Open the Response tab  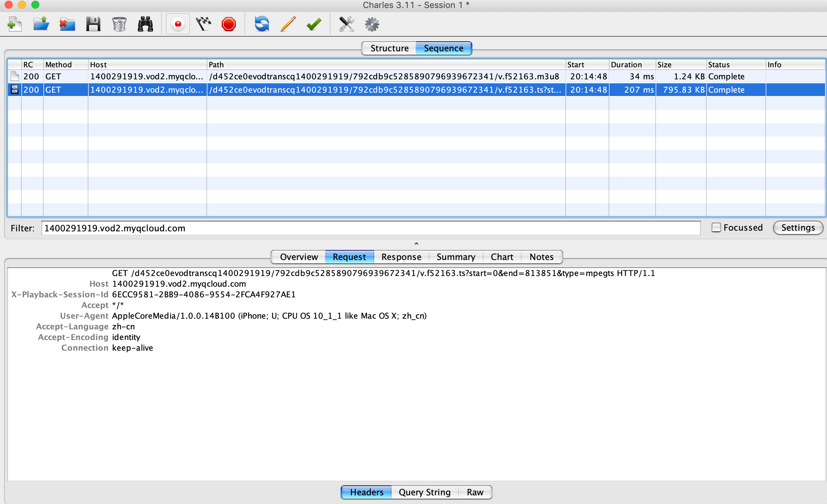click(401, 257)
